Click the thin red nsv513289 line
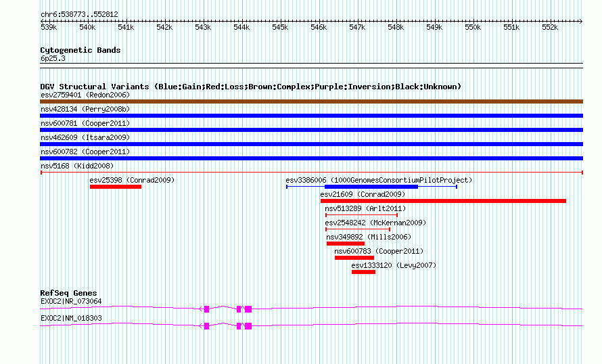 pos(362,215)
